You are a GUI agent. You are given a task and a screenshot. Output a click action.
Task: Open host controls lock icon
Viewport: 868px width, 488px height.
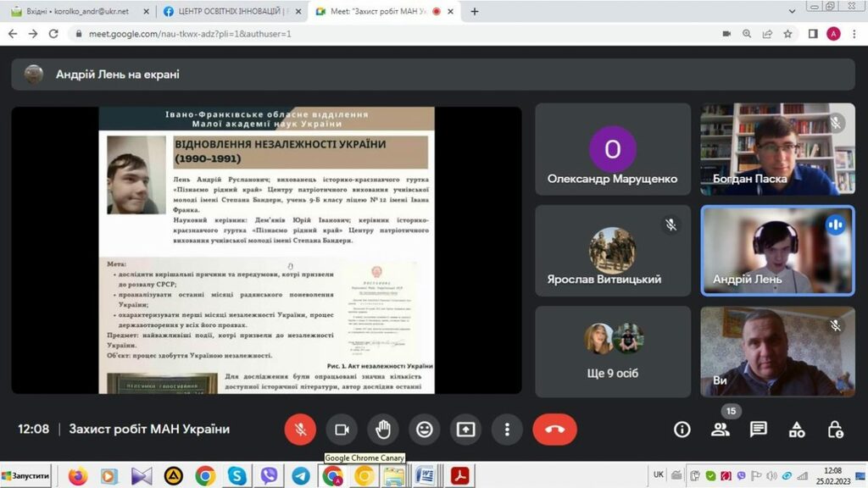[835, 430]
